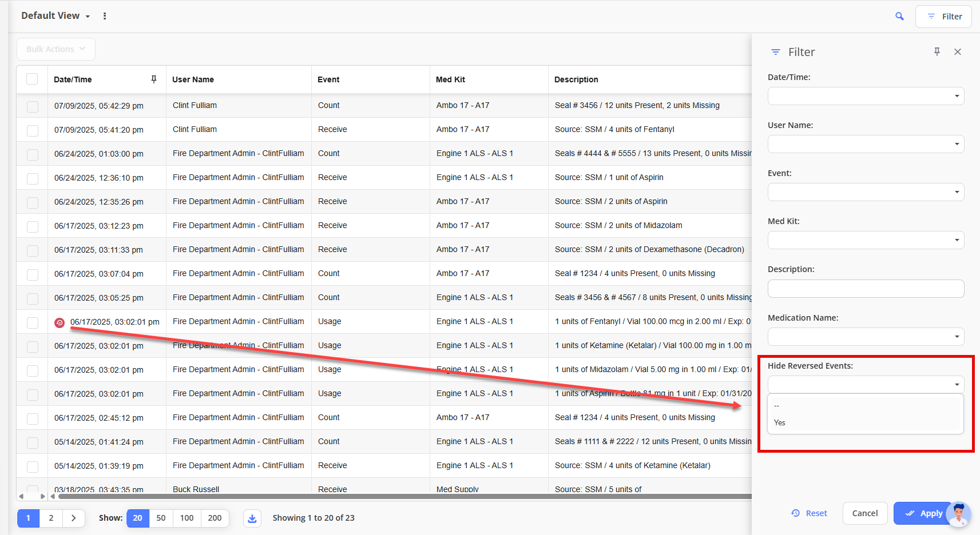Expand the Med Kit filter dropdown
The image size is (980, 535).
point(866,240)
